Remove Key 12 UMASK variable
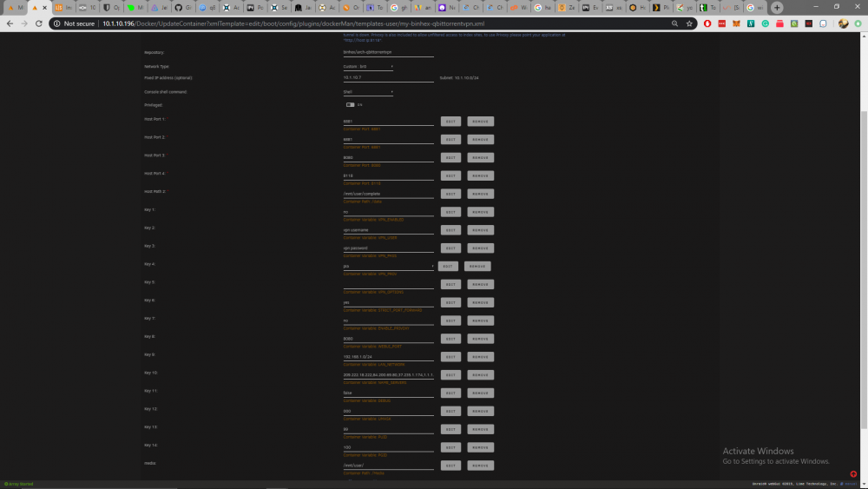The height and width of the screenshot is (489, 868). pos(481,411)
